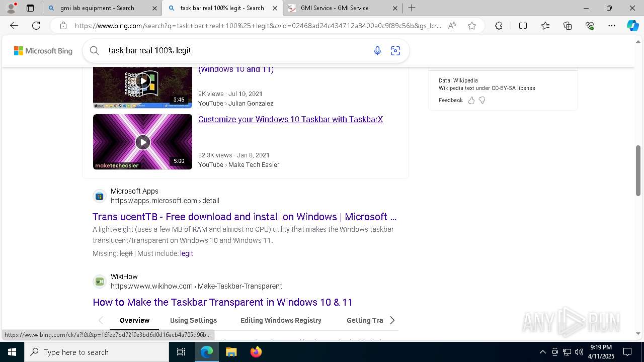Open How to Make the Taskbar Transparent
The image size is (644, 362).
coord(222,303)
